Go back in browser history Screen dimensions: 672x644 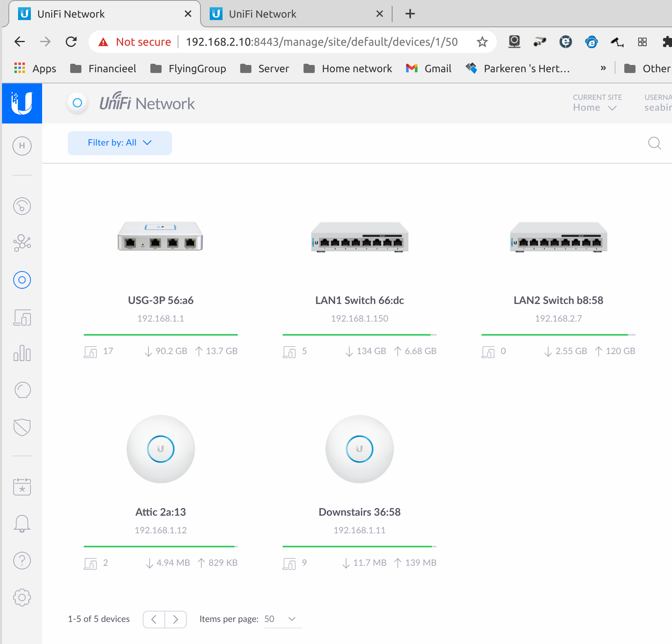(x=20, y=42)
